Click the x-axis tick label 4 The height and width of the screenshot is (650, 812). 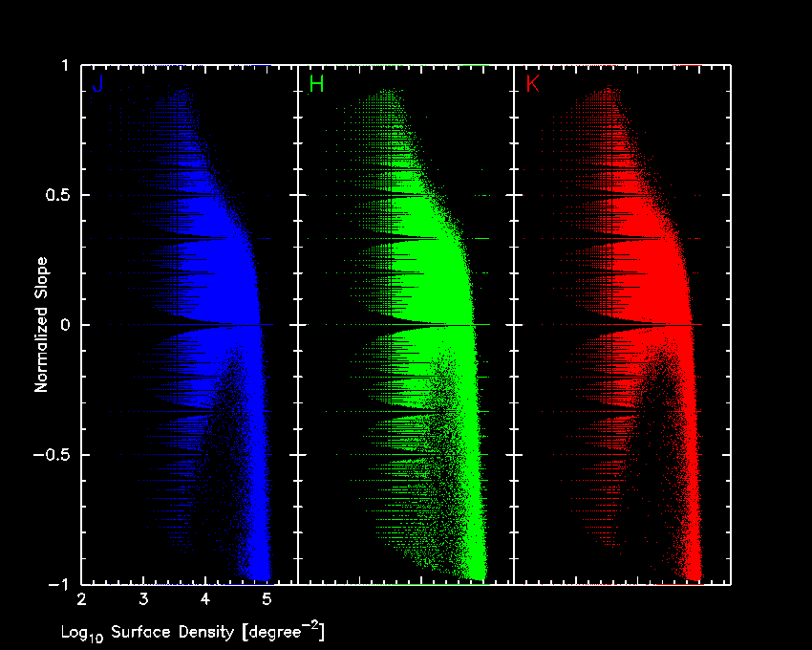(205, 600)
